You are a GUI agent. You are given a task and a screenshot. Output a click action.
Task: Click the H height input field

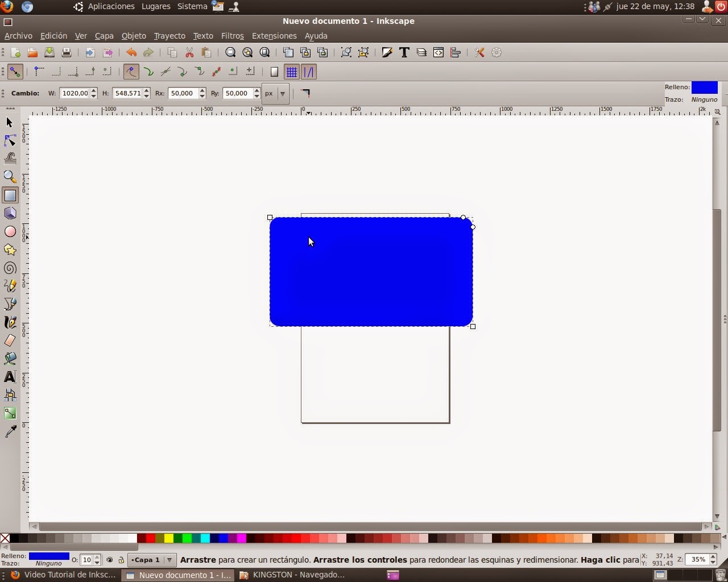[127, 93]
